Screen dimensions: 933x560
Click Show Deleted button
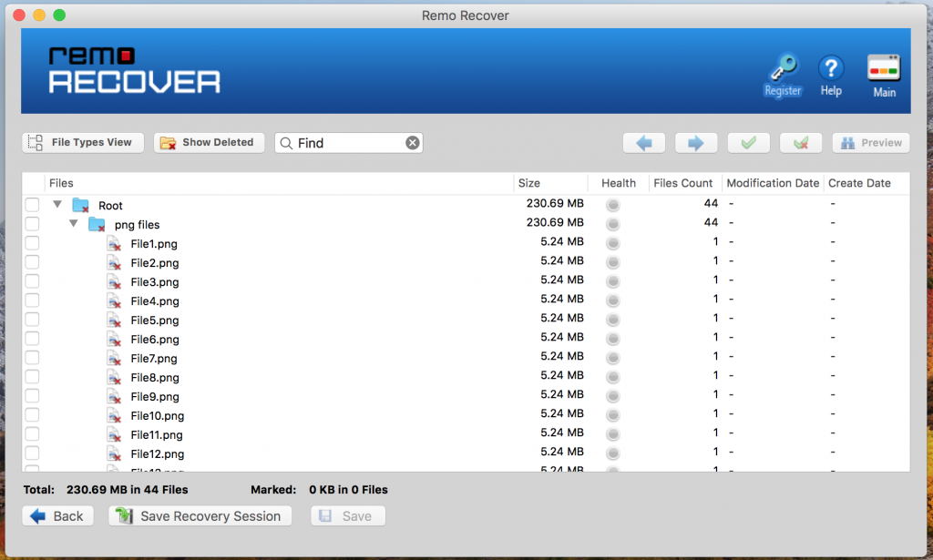point(209,143)
